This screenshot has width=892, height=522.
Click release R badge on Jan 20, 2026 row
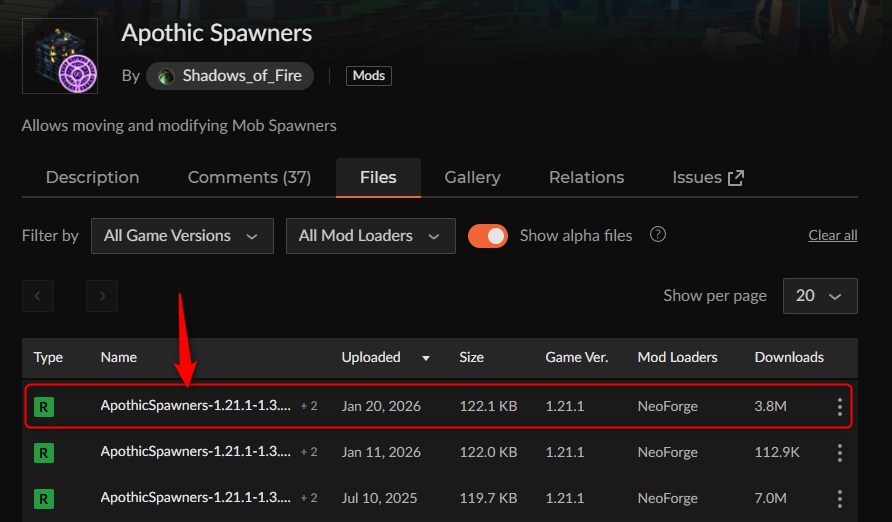(44, 407)
